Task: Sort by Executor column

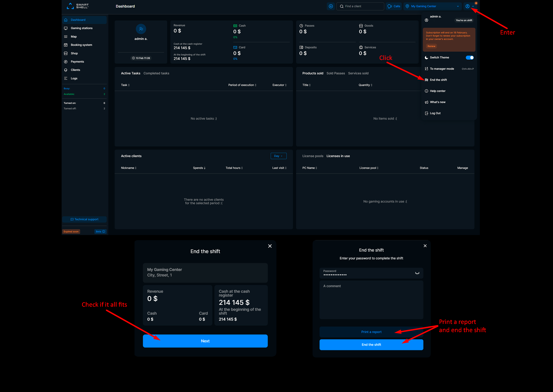Action: [x=279, y=85]
